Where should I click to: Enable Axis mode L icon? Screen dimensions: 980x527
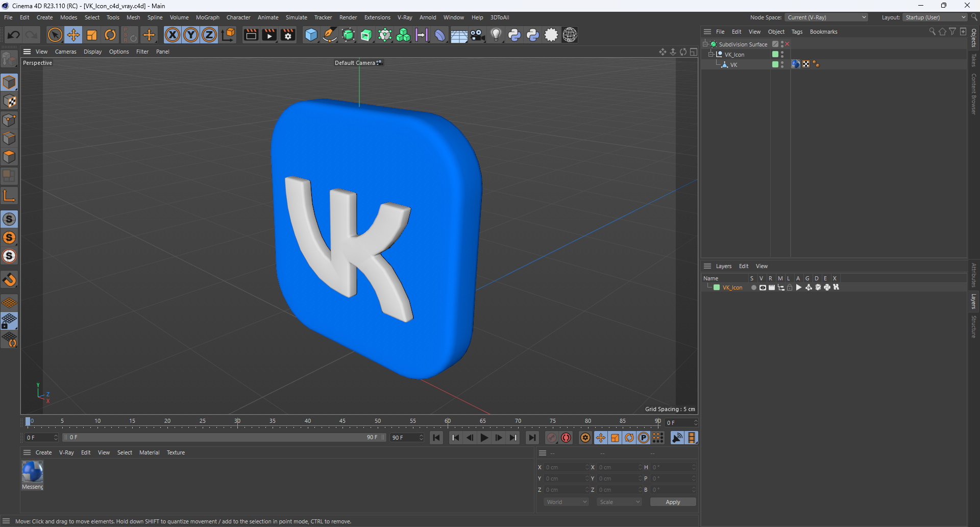click(x=9, y=196)
